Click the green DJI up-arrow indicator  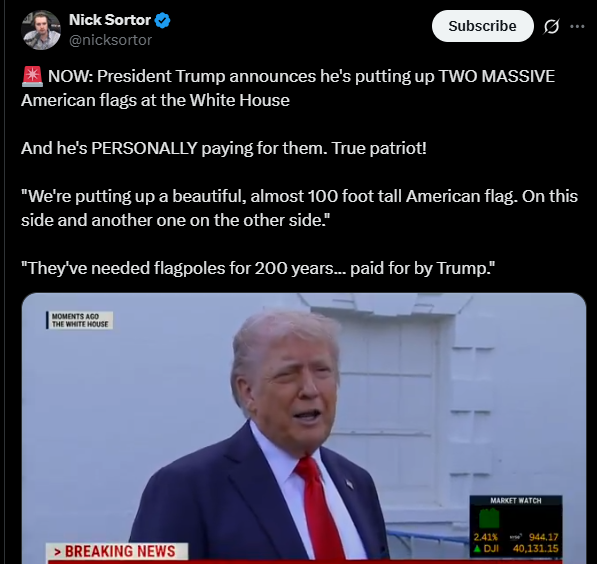click(477, 548)
